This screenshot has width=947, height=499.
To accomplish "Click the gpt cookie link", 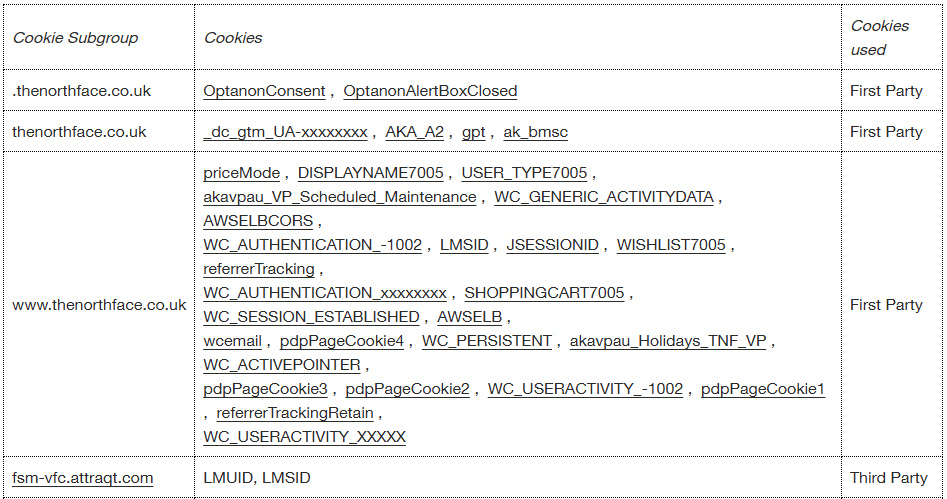I will (473, 132).
